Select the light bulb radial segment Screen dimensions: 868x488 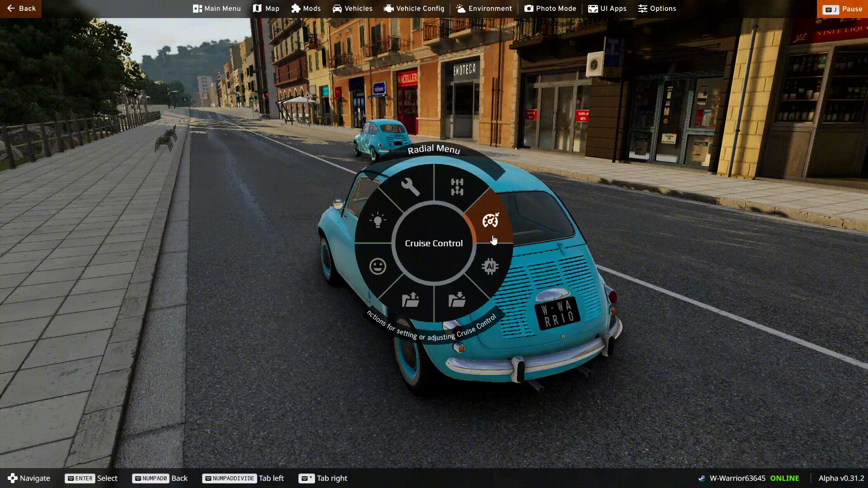pos(377,220)
